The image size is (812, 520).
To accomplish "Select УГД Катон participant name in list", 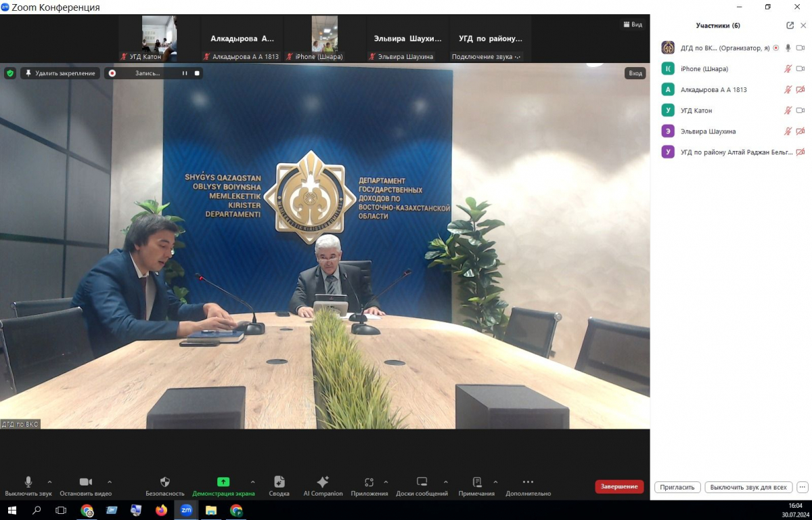I will (x=696, y=110).
